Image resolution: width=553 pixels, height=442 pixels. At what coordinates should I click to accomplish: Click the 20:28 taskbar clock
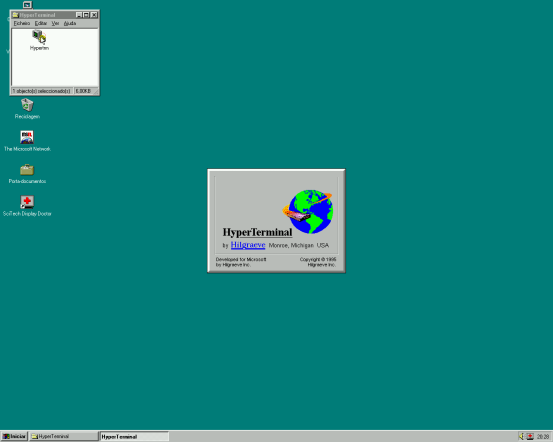[543, 437]
